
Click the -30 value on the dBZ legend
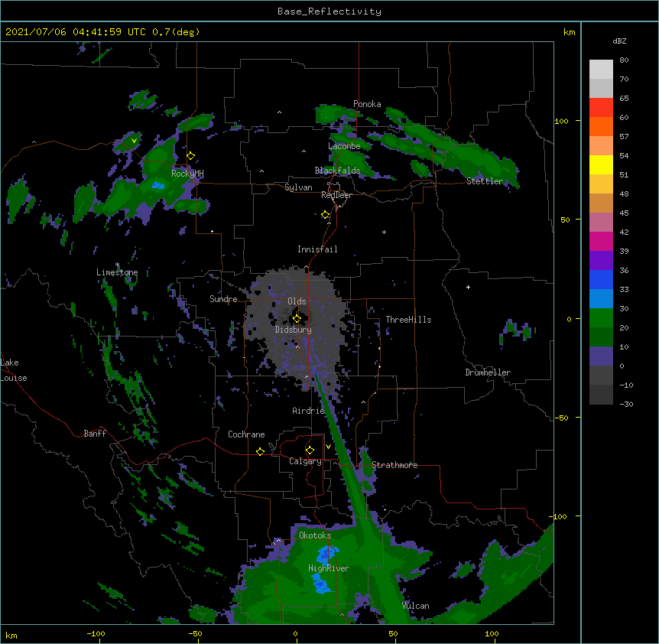tap(626, 404)
